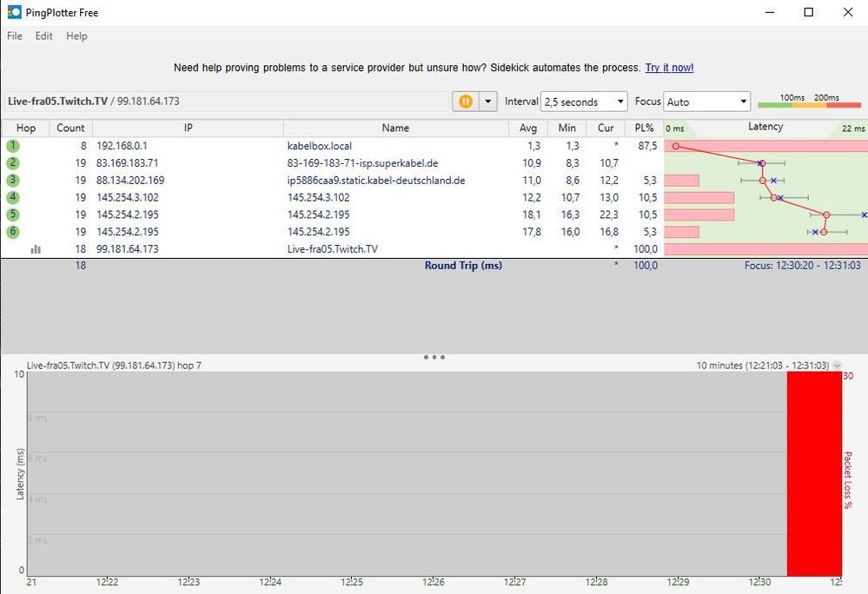Click the 100,0 packet loss value for 99.181.64.173
The height and width of the screenshot is (594, 868).
[646, 249]
